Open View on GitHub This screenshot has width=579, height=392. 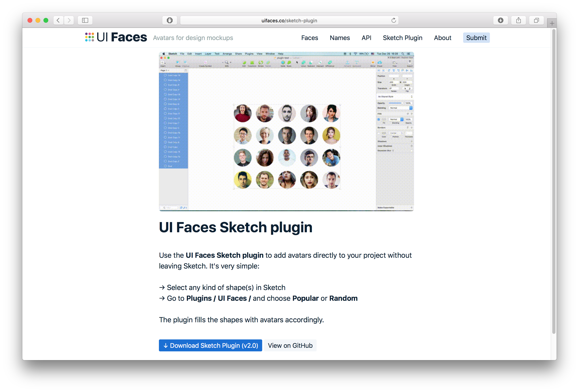pyautogui.click(x=290, y=345)
